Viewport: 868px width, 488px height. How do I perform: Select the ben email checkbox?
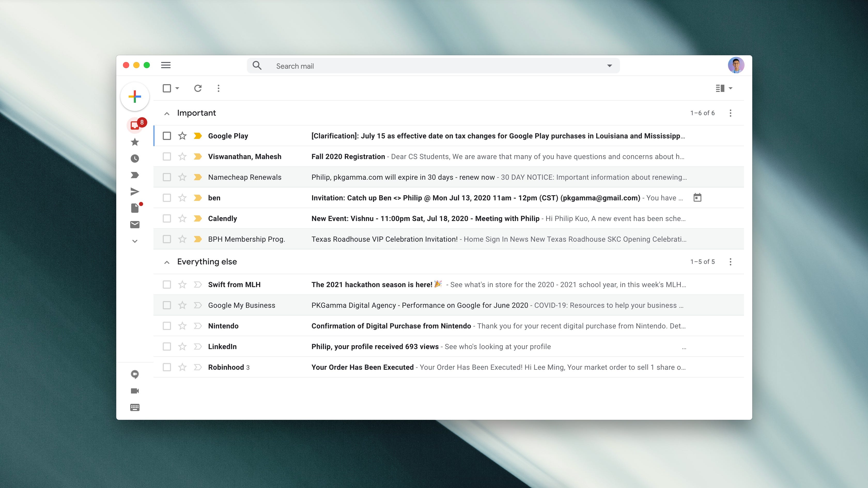pos(167,198)
